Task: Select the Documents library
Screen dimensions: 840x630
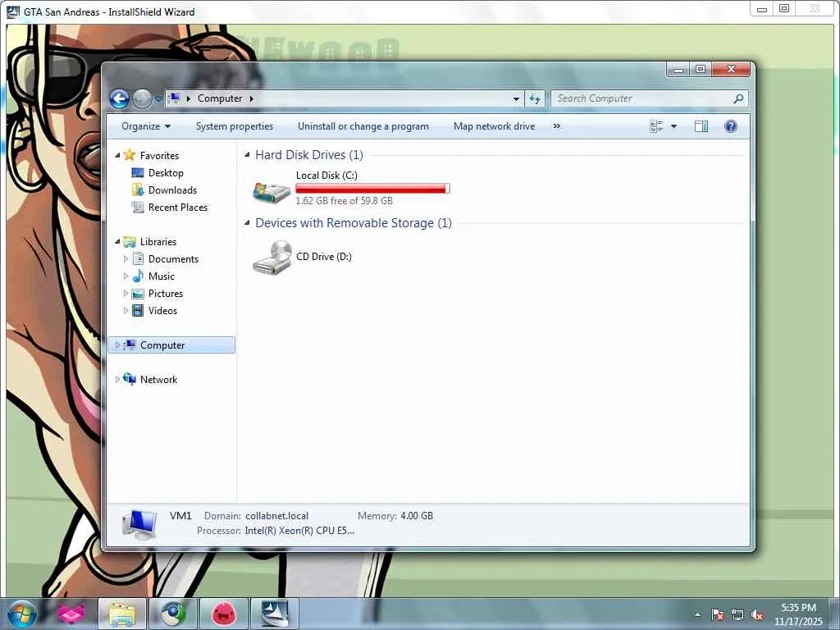Action: click(173, 259)
